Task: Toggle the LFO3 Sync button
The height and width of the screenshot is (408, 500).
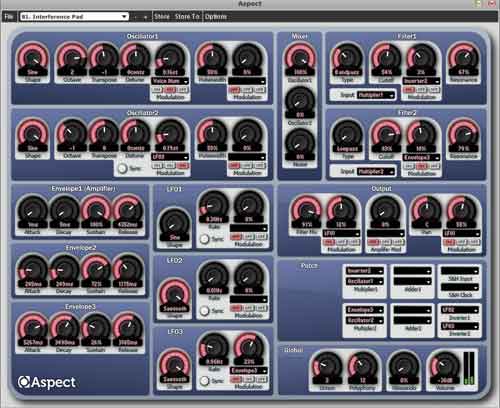Action: click(x=204, y=381)
